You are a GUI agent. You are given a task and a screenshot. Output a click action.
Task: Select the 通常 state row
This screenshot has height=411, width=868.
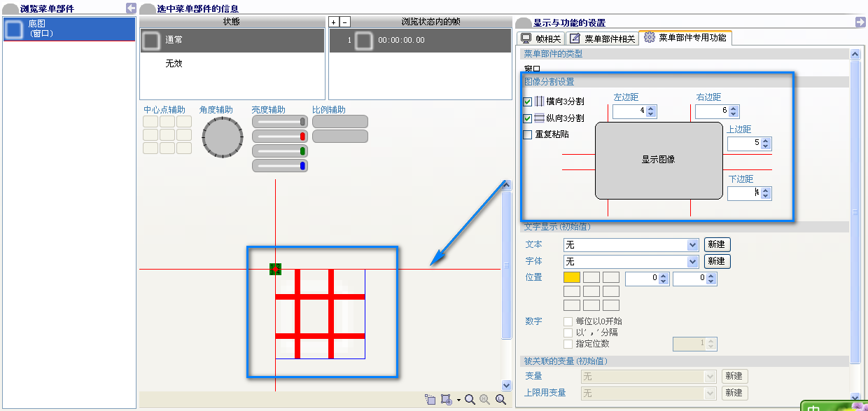(x=232, y=41)
